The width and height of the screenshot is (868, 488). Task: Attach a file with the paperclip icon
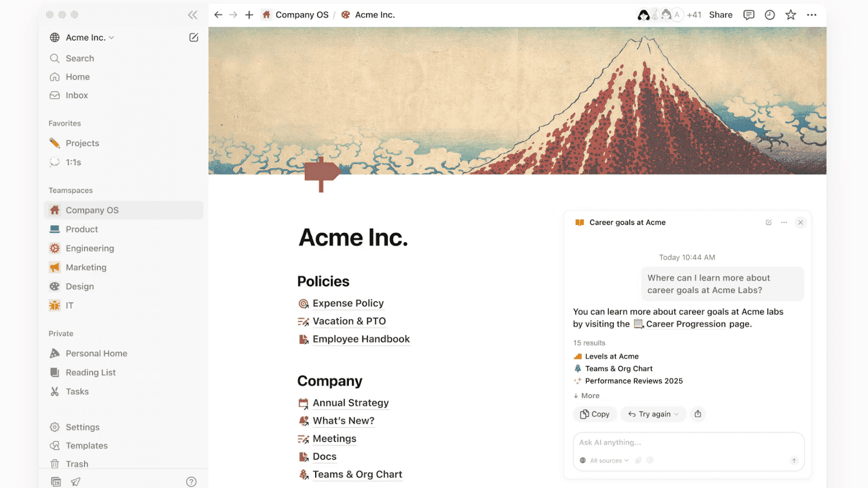pyautogui.click(x=638, y=460)
